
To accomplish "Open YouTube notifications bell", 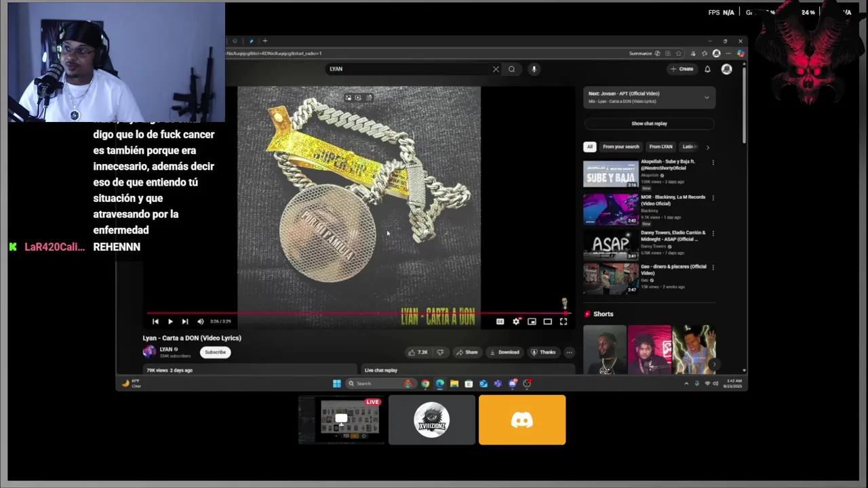I will point(707,69).
